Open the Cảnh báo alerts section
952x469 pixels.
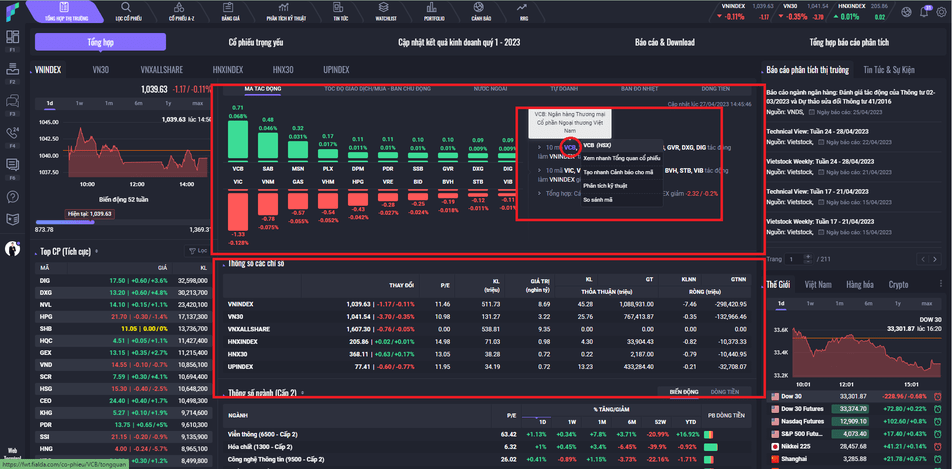point(481,11)
